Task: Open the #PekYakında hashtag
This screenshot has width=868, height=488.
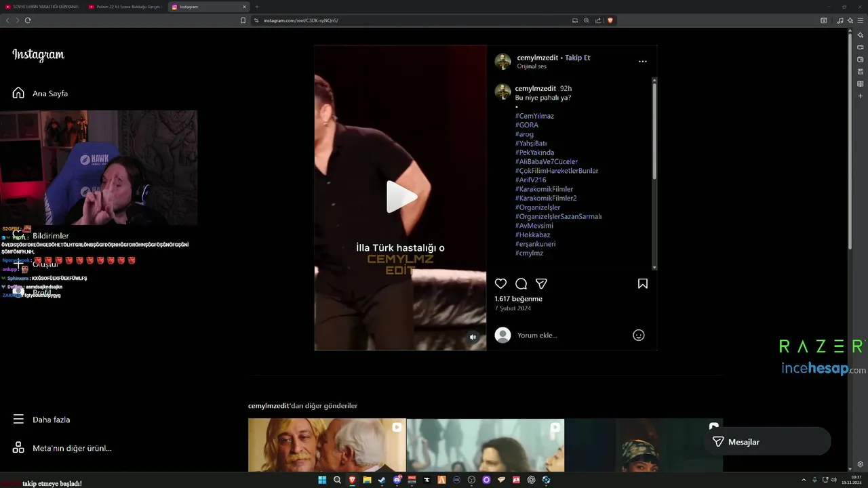Action: 534,152
